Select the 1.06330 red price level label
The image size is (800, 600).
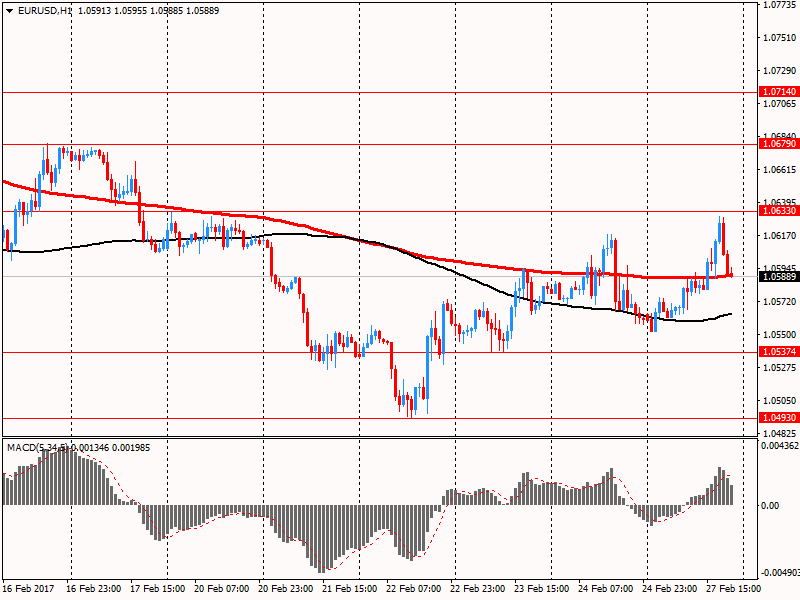coord(779,211)
